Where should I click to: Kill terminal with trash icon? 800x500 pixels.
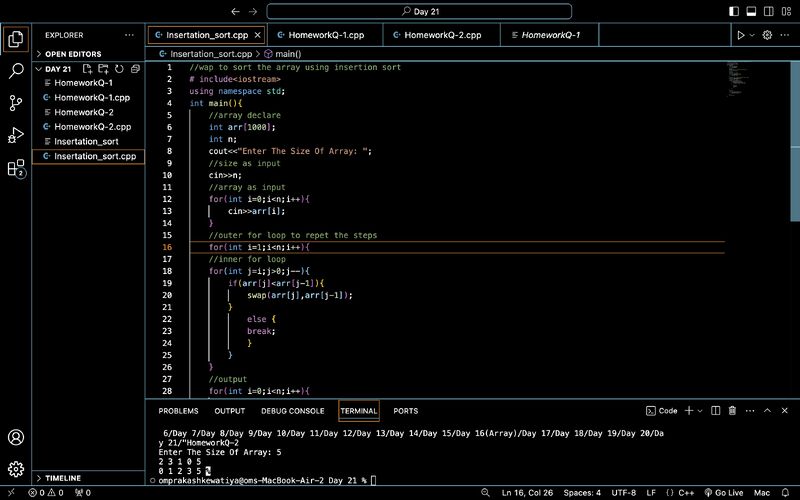click(x=732, y=411)
